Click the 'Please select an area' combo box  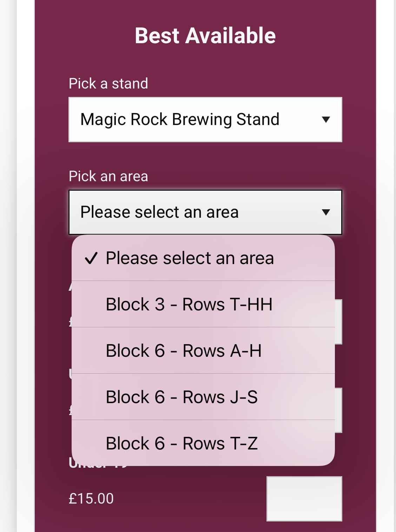click(205, 212)
